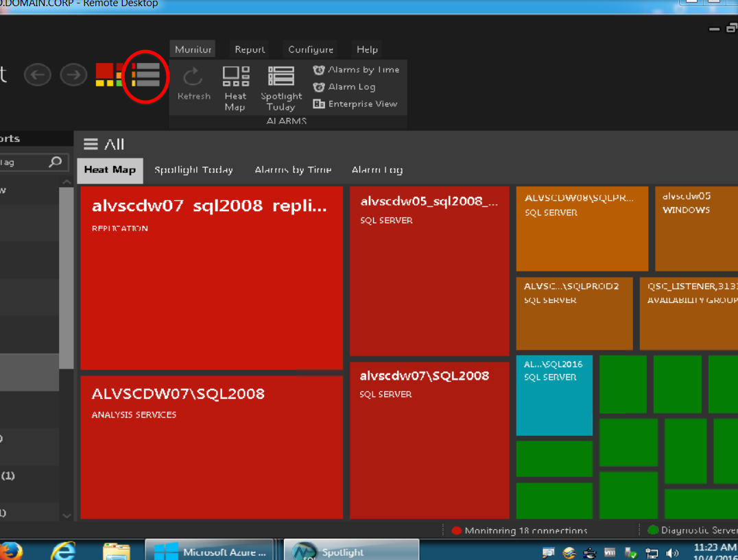The height and width of the screenshot is (560, 738).
Task: Switch to the Alarm Log tab
Action: pyautogui.click(x=377, y=170)
